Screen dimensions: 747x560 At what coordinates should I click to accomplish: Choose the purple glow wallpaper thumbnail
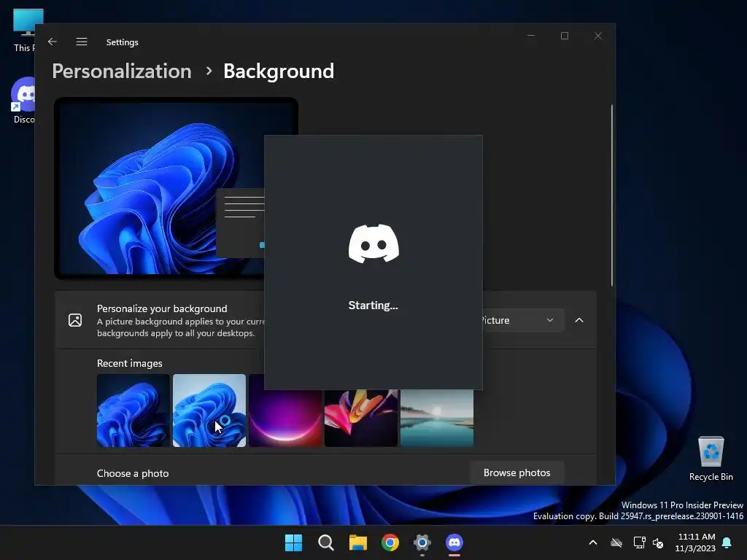(285, 419)
